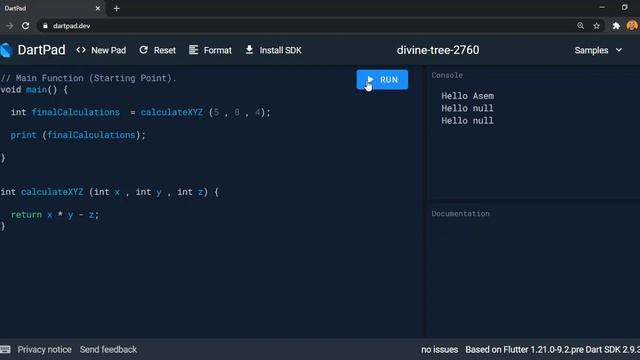The height and width of the screenshot is (360, 640).
Task: Click Install SDK button
Action: pyautogui.click(x=273, y=50)
